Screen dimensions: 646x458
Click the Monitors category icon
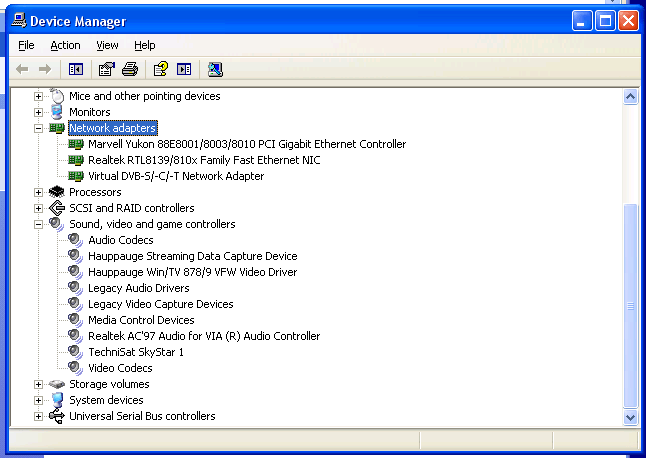click(x=57, y=112)
